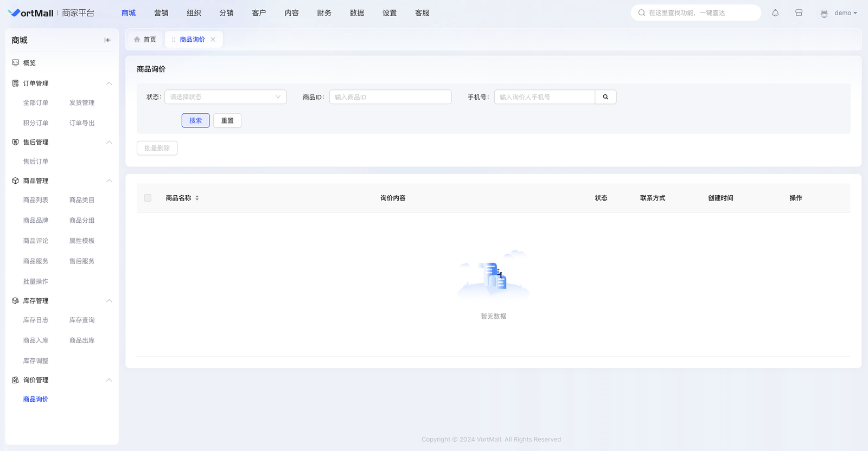Click the 重置 button

227,121
